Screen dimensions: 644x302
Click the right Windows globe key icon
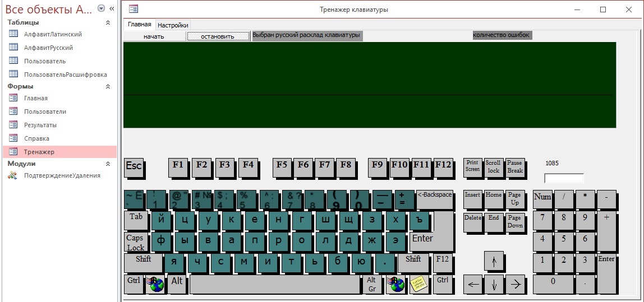(396, 284)
